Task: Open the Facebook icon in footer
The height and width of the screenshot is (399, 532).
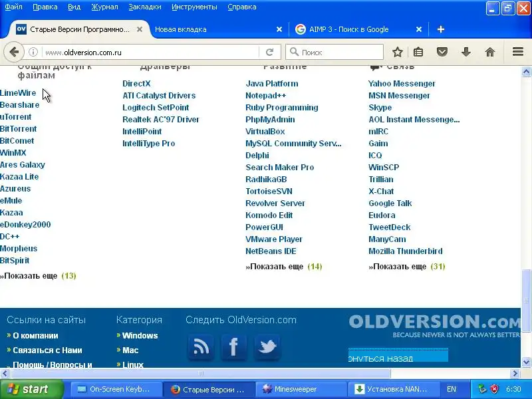Action: point(234,347)
